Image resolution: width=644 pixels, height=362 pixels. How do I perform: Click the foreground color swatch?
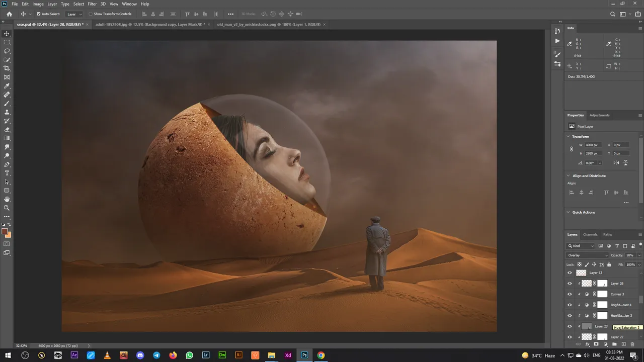[x=5, y=232]
